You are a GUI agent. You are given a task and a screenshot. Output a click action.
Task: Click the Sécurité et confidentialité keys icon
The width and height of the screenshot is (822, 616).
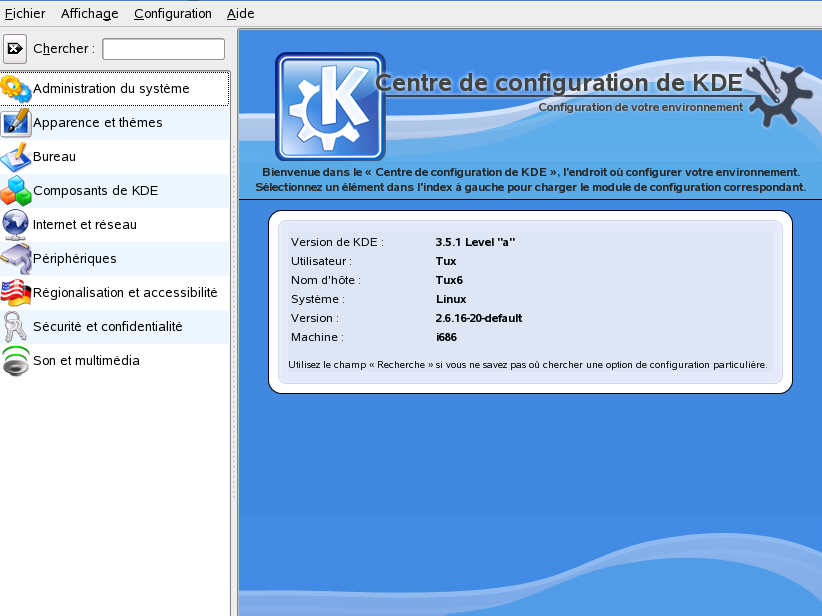[16, 327]
